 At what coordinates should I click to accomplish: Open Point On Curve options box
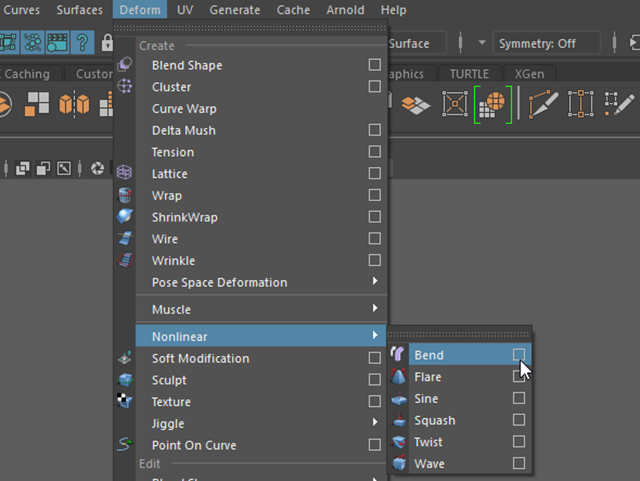(374, 444)
